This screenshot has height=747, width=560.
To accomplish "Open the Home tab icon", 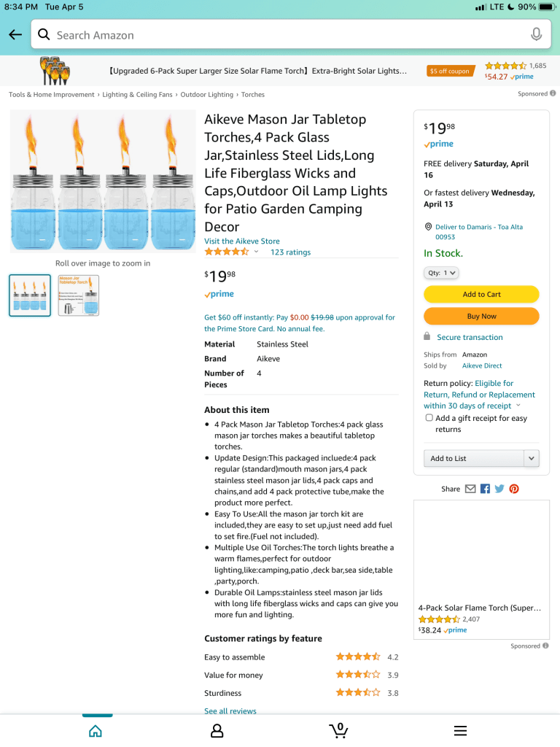I will click(x=96, y=730).
